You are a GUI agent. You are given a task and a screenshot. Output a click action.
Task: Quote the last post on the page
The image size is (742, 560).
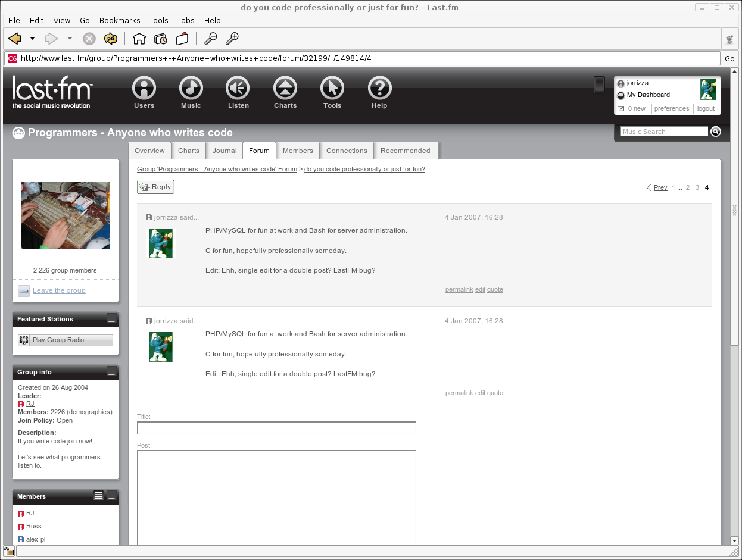[495, 393]
